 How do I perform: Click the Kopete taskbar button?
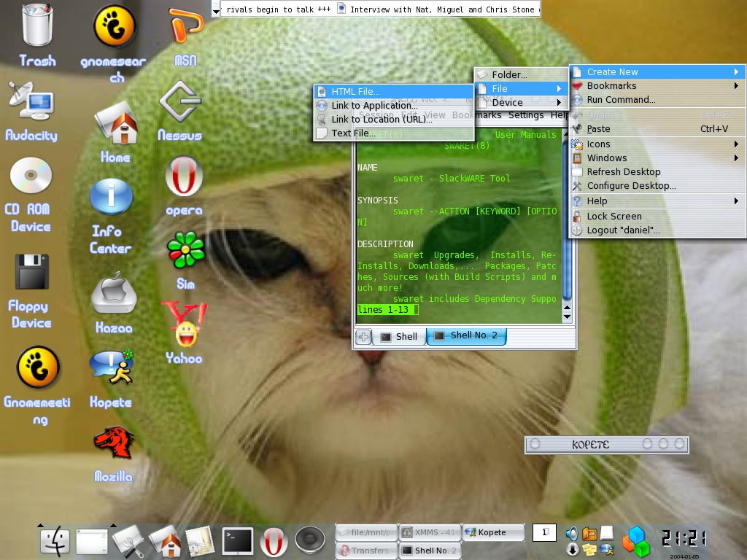coord(493,532)
